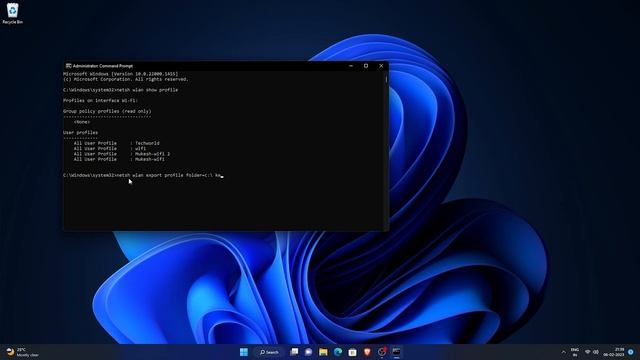
Task: Select the Command Prompt taskbar icon
Action: (x=396, y=352)
